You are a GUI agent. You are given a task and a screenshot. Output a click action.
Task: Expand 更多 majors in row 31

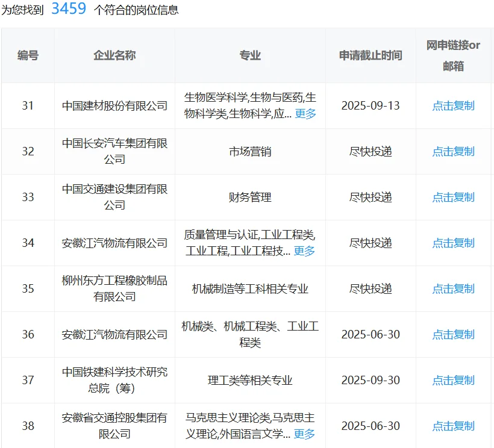click(305, 114)
